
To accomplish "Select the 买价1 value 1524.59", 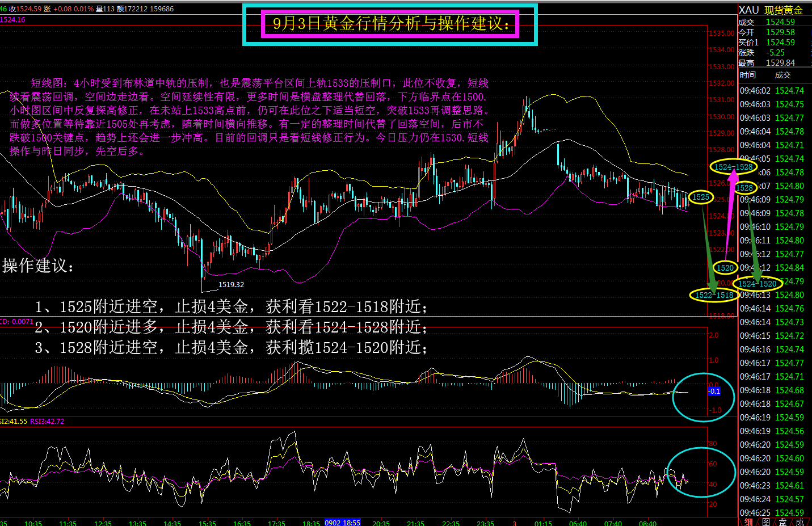I will click(780, 43).
